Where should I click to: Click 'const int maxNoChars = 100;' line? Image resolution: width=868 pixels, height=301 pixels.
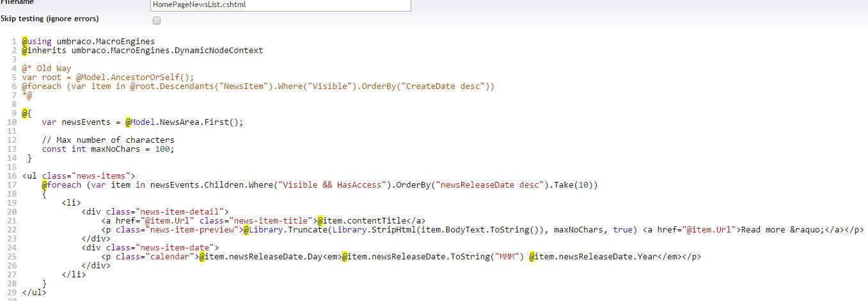108,149
